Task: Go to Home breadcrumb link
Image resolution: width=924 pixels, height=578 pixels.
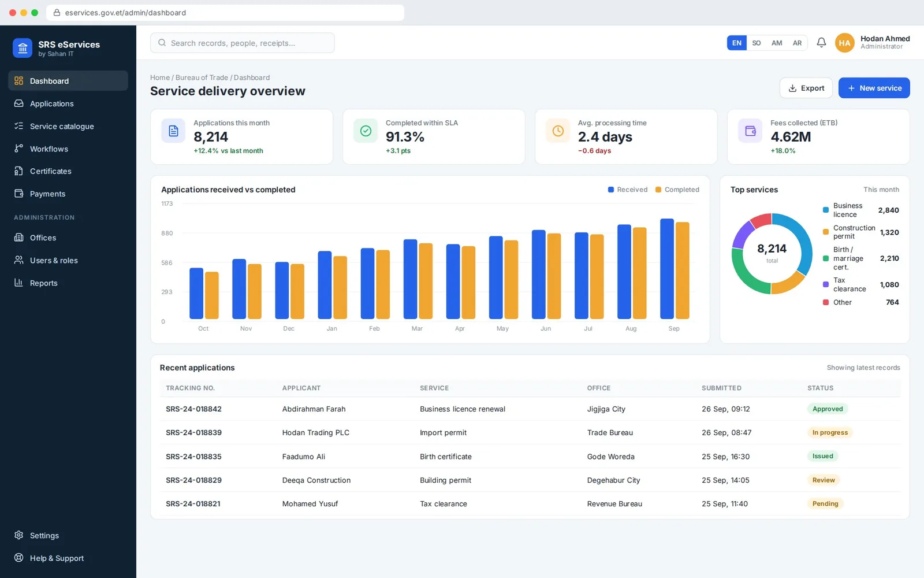Action: (160, 77)
